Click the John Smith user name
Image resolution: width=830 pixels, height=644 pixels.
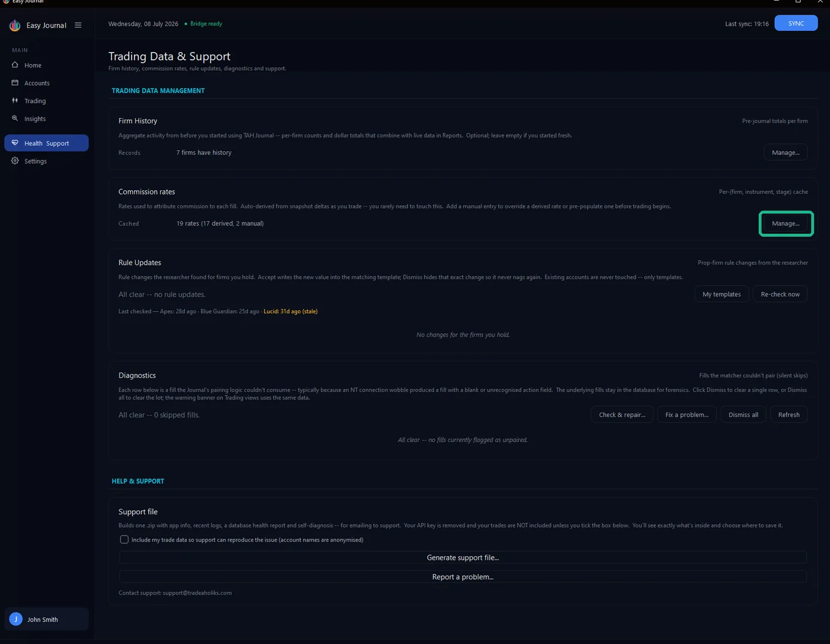click(x=43, y=620)
